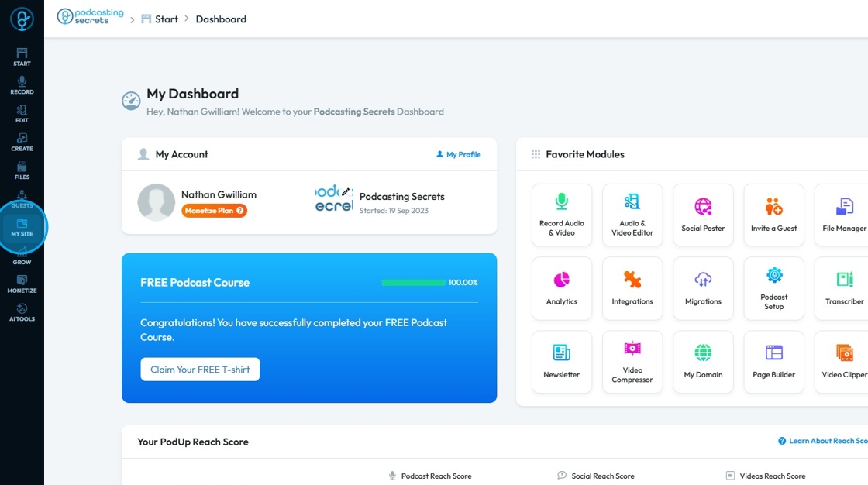Viewport: 868px width, 485px height.
Task: Open the Podcast Setup module
Action: pos(774,288)
